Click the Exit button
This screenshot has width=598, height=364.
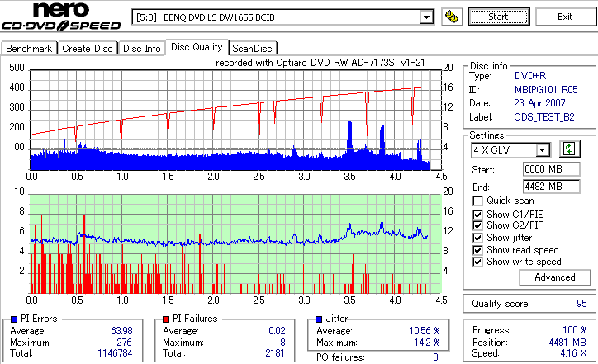[x=565, y=17]
